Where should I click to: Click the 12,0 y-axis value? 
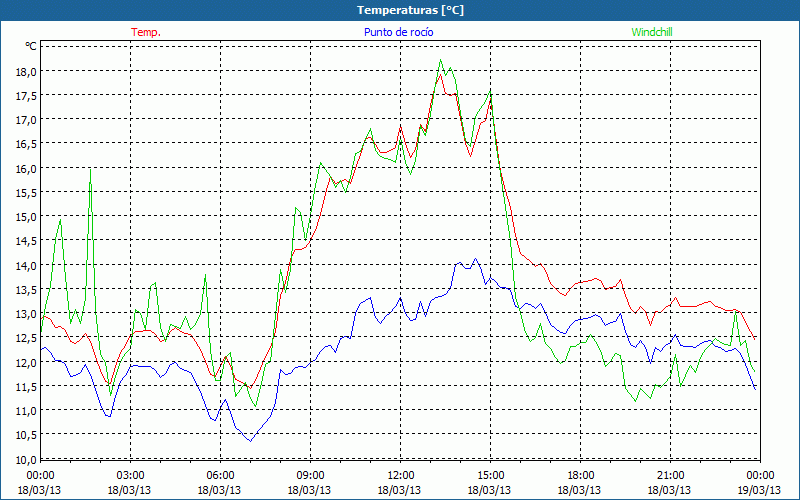28,362
